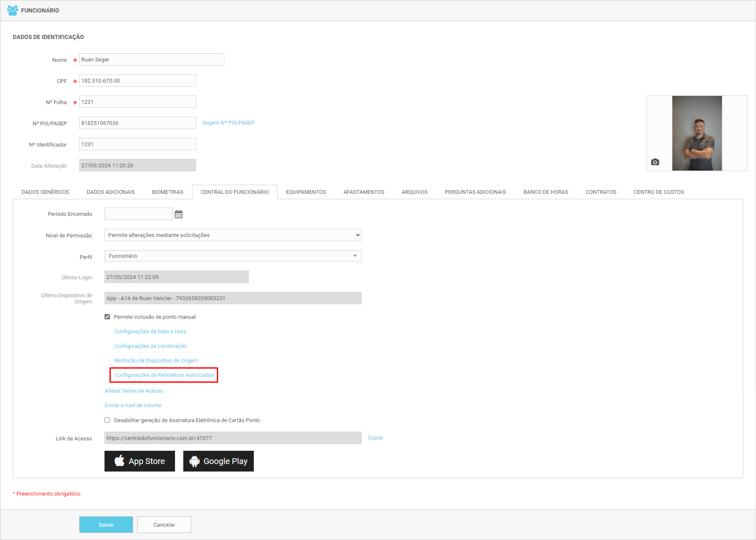The height and width of the screenshot is (540, 756).
Task: Open Configurações de Perímetros Autorizados link
Action: [164, 375]
